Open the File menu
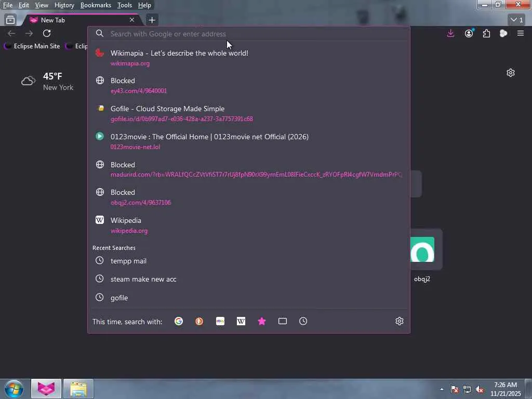The width and height of the screenshot is (532, 399). pos(8,5)
